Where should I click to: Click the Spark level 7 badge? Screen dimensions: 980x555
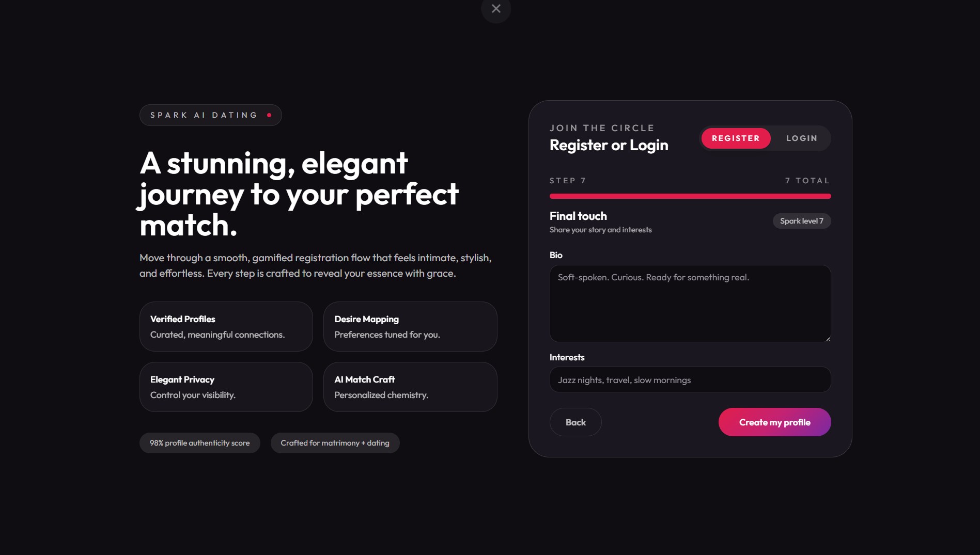pyautogui.click(x=802, y=221)
